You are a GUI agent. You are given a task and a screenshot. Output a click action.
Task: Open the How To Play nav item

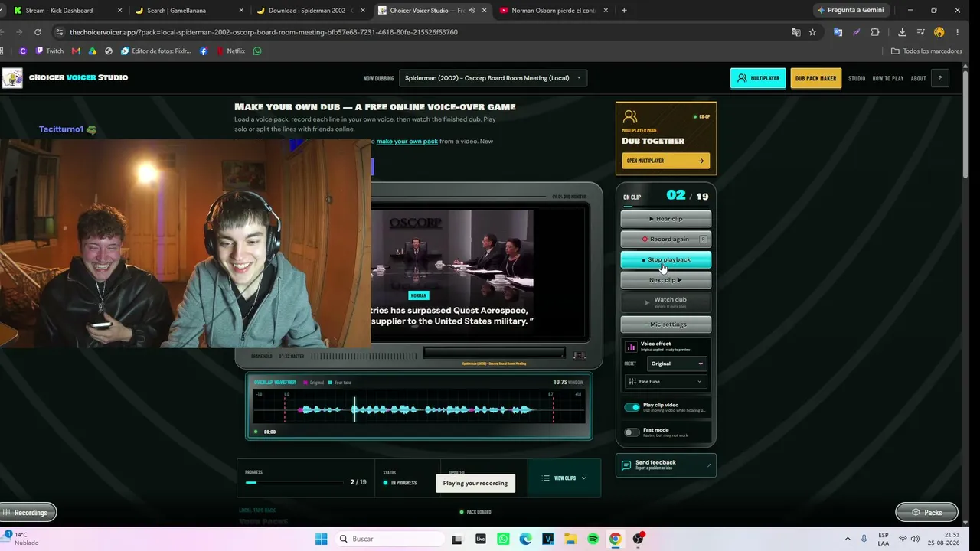coord(888,78)
